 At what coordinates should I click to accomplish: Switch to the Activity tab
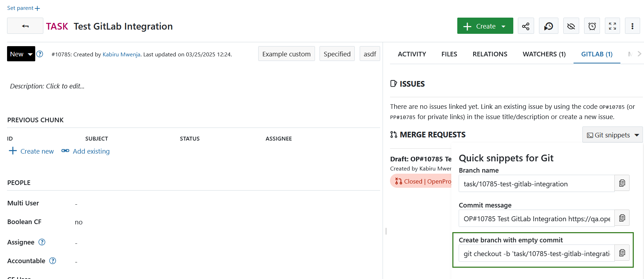[411, 54]
